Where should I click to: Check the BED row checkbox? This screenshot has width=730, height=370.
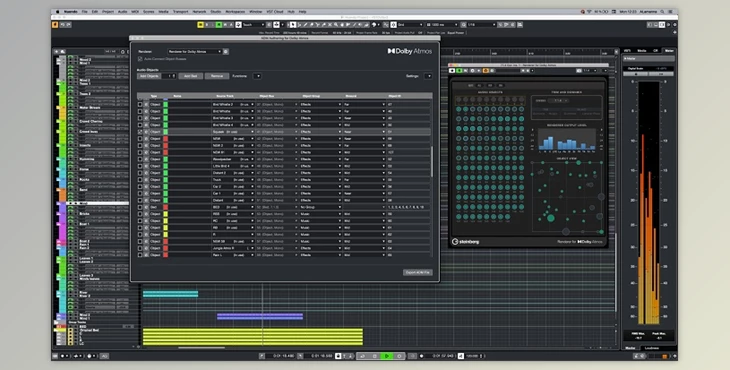[140, 207]
